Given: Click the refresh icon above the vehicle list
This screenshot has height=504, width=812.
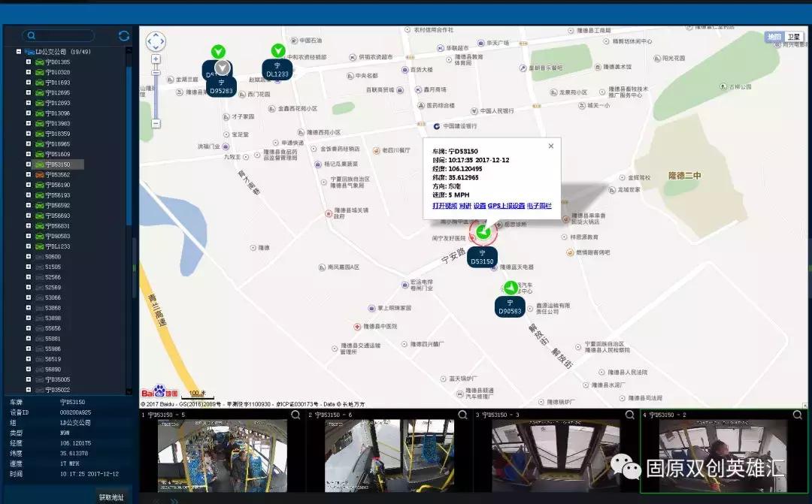Looking at the screenshot, I should coord(124,35).
